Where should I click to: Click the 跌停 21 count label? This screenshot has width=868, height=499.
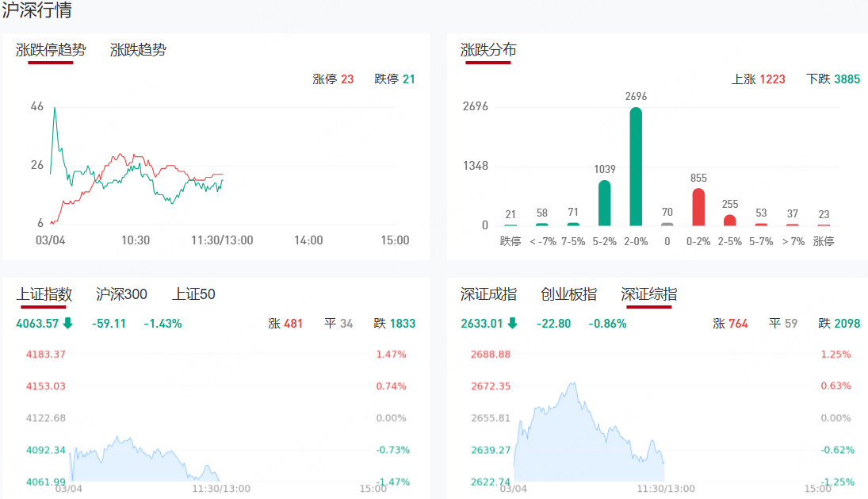point(395,79)
